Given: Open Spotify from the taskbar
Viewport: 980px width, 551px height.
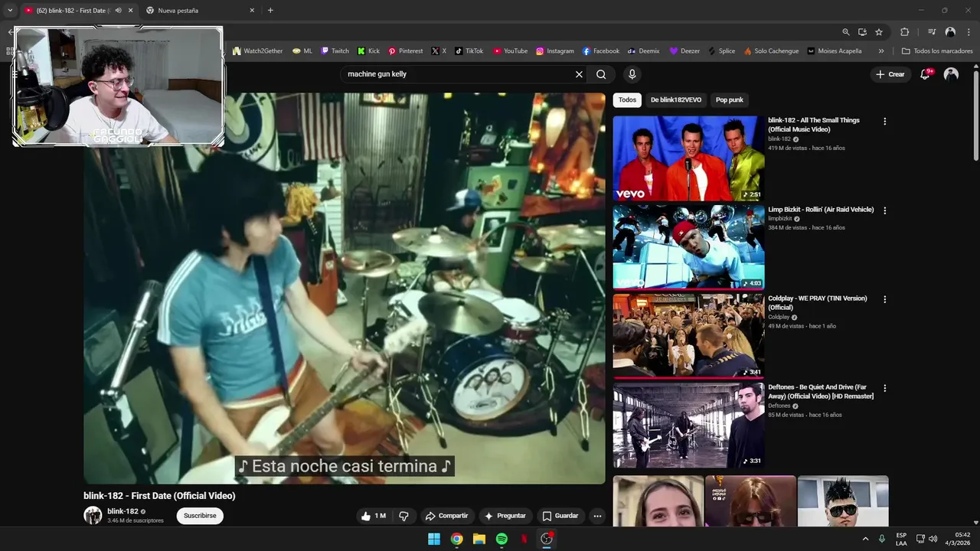Looking at the screenshot, I should tap(501, 539).
